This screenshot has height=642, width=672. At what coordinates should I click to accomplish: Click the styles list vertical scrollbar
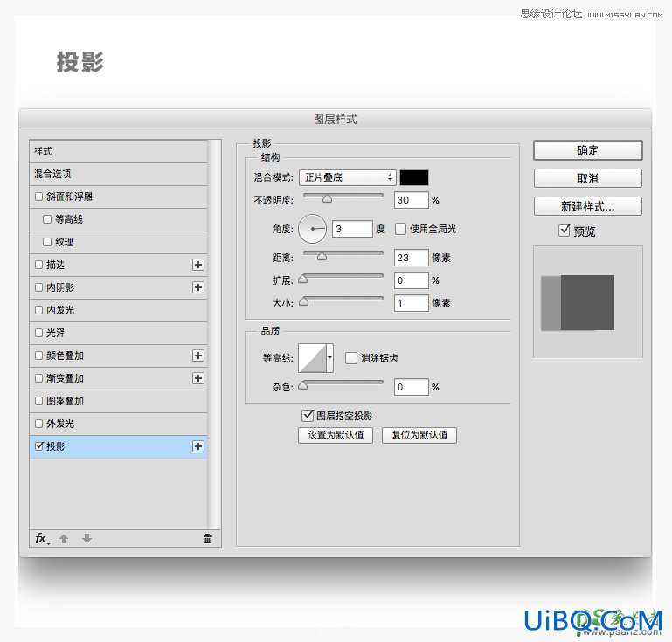[214, 335]
